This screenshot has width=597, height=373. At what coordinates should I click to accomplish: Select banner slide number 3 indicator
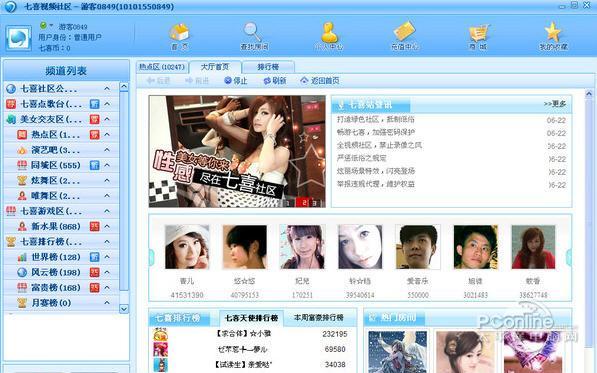[x=314, y=203]
